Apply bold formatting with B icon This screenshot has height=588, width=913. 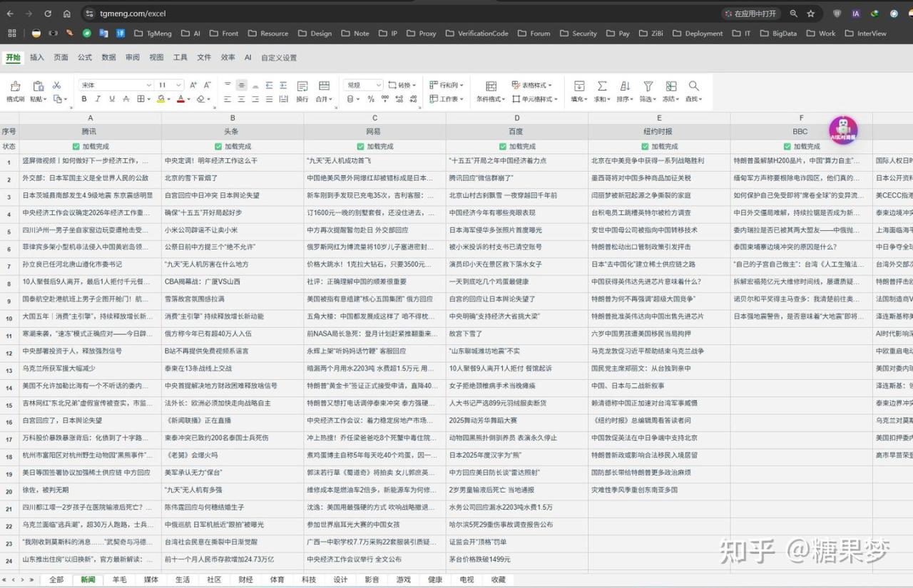(x=84, y=99)
